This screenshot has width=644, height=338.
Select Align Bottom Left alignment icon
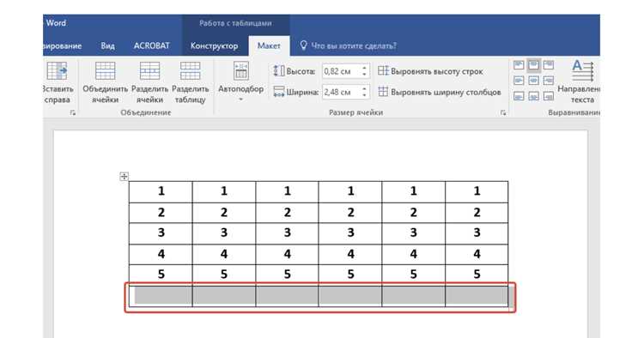(519, 96)
